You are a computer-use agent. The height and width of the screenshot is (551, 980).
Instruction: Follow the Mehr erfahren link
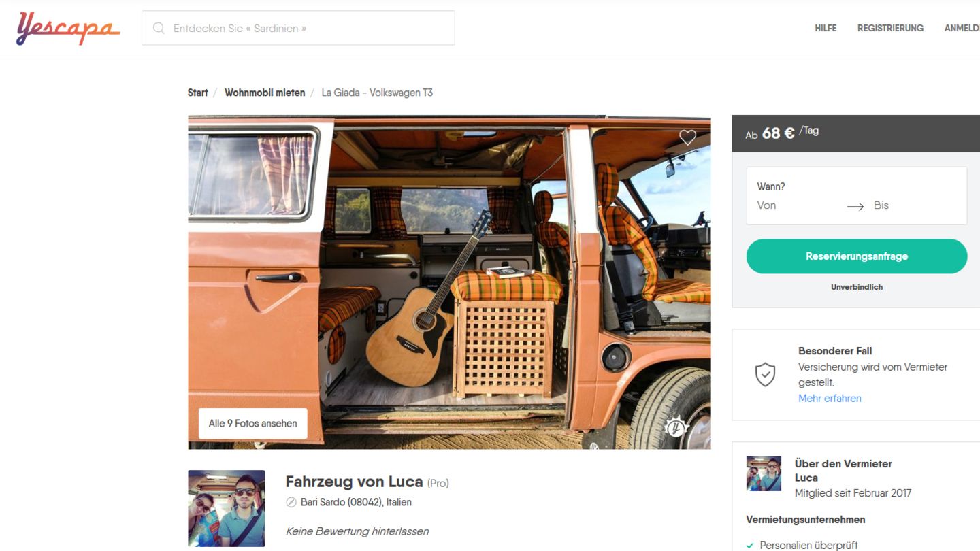[830, 399]
